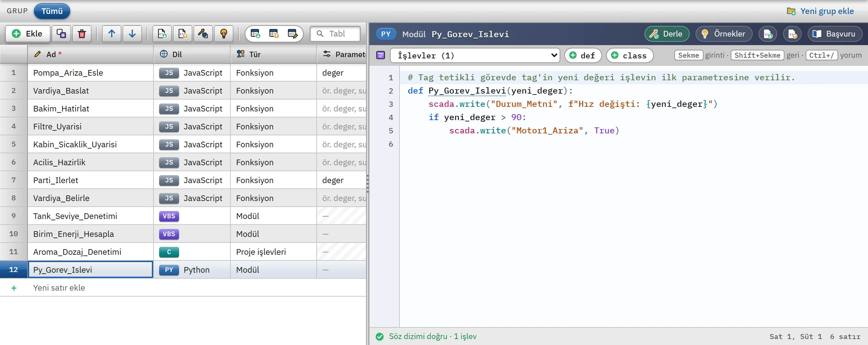868x345 pixels.
Task: Click the editor header import code icon
Action: point(768,34)
